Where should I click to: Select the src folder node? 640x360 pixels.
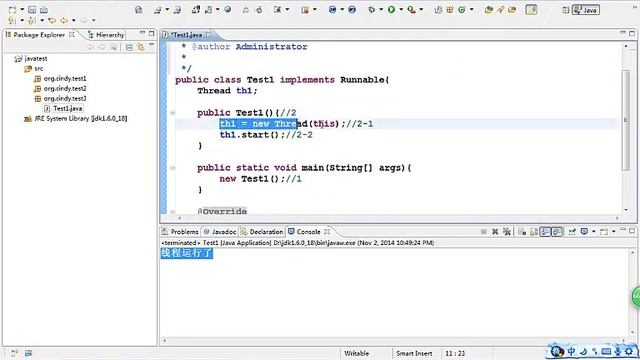pyautogui.click(x=34, y=69)
